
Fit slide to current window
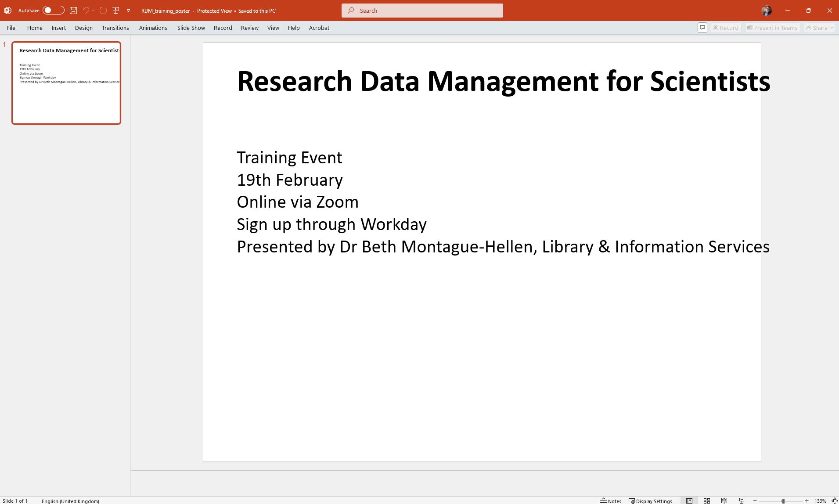tap(835, 501)
